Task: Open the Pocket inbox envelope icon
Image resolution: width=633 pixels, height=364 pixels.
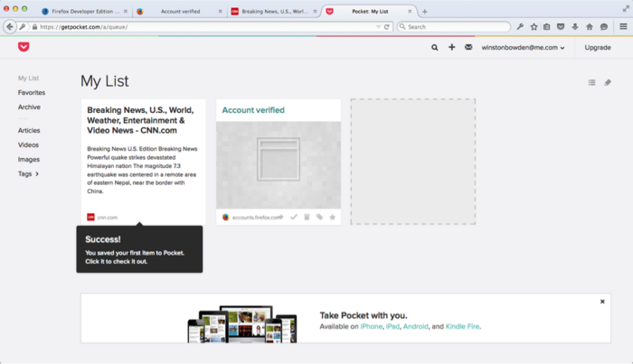Action: (468, 47)
